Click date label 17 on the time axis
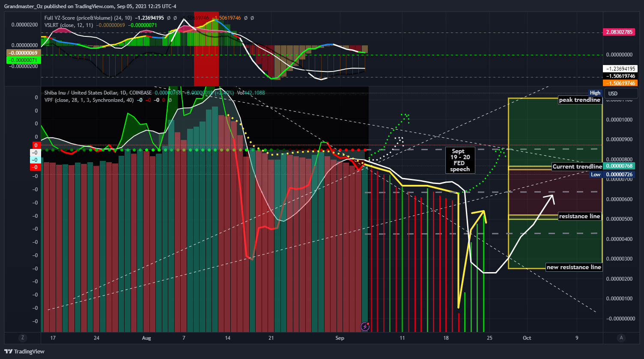Viewport: 644px width, 359px height. [x=53, y=338]
